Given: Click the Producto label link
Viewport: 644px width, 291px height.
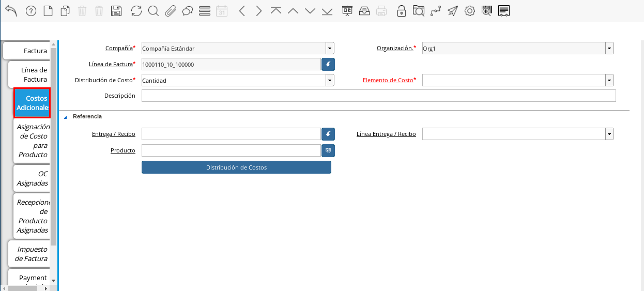Looking at the screenshot, I should coord(123,150).
